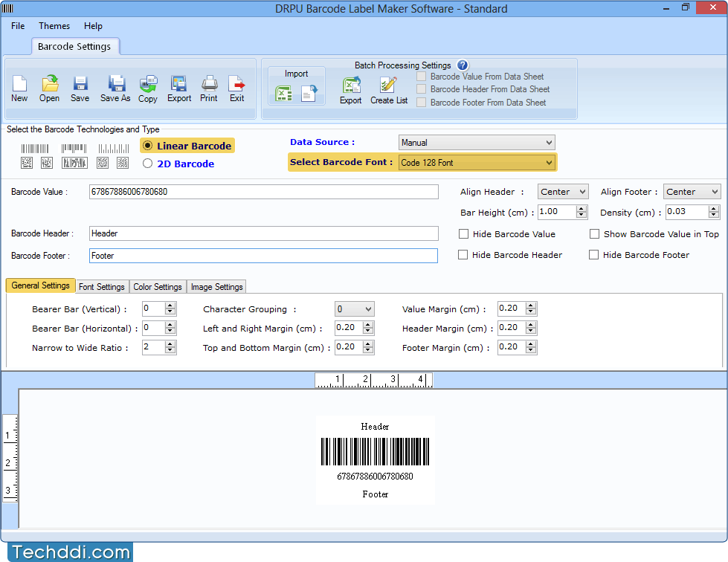Select the General Settings tab
728x562 pixels.
pyautogui.click(x=40, y=285)
